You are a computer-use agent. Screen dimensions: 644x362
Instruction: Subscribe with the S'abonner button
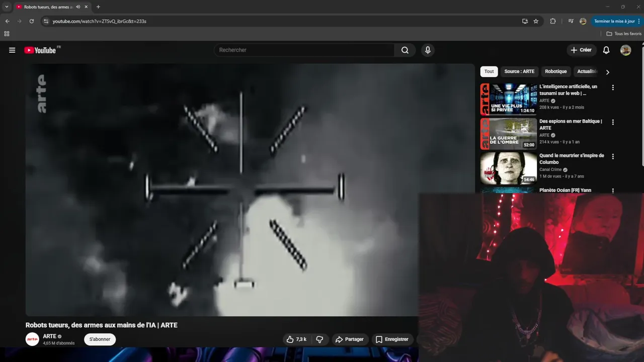(100, 339)
